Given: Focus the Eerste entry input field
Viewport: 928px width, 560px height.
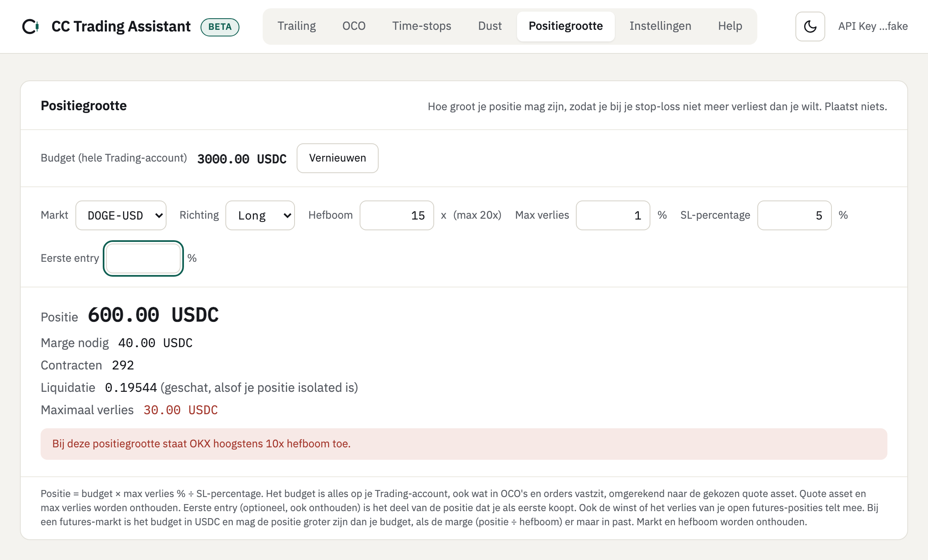Looking at the screenshot, I should point(143,258).
